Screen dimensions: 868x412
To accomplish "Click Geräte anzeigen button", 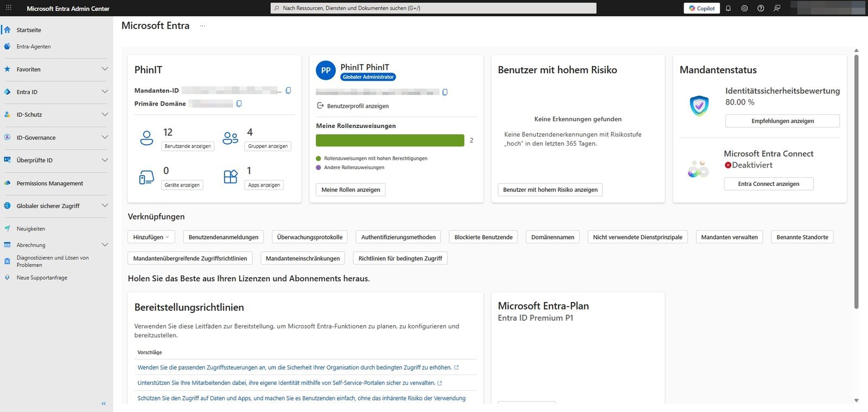I will coord(182,185).
